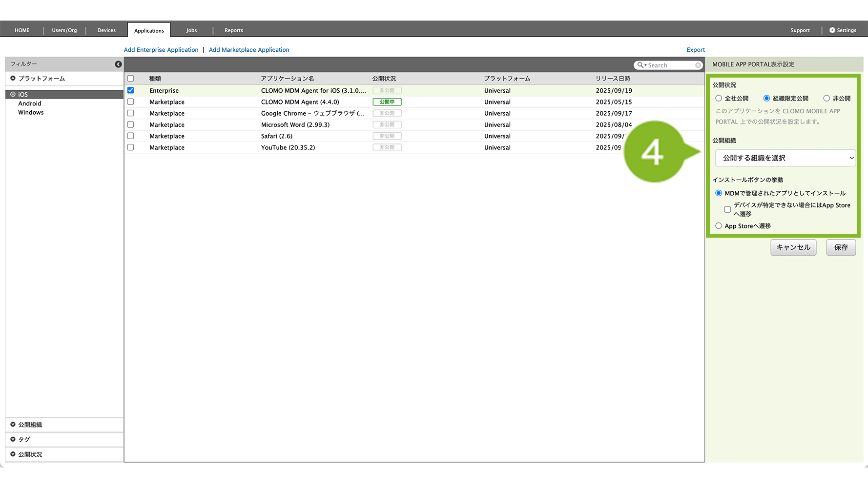Screen dimensions: 868x488
Task: Clear the search field with X icon
Action: (x=698, y=65)
